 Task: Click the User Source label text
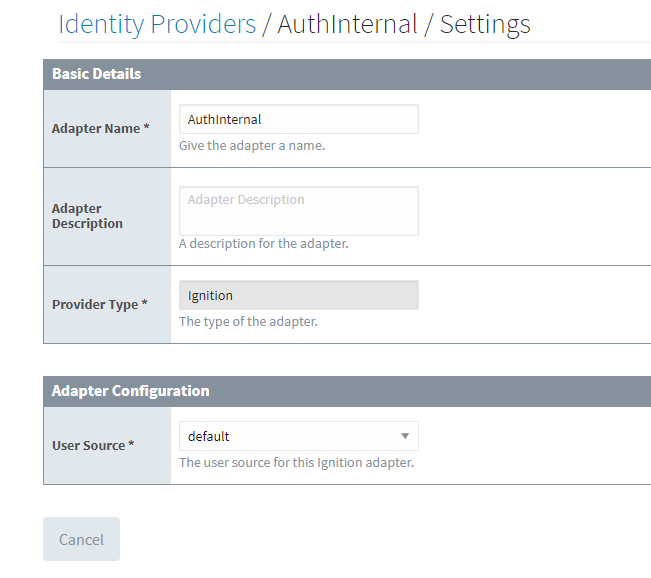click(x=88, y=445)
